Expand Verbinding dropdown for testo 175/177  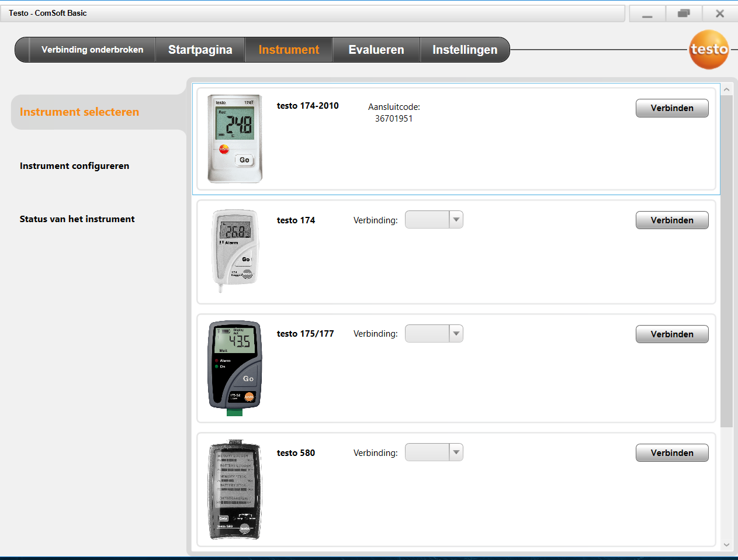pos(434,334)
